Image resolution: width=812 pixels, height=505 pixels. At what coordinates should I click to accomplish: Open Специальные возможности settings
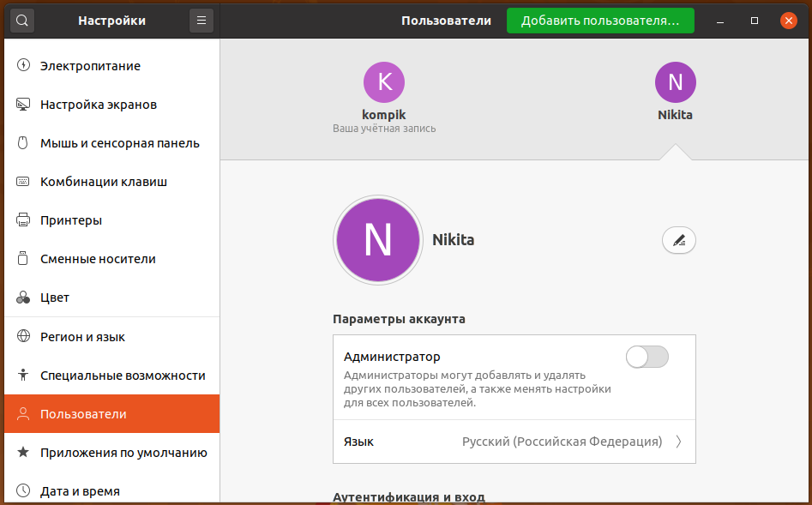coord(123,376)
